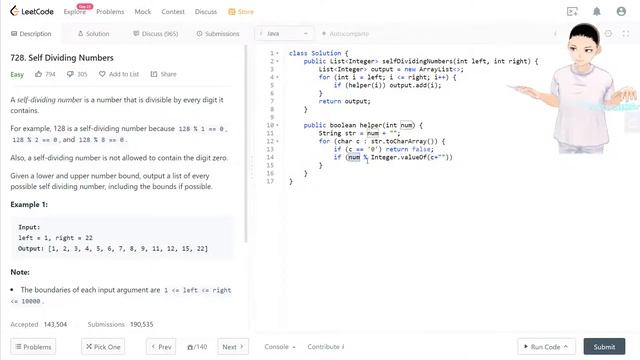Toggle the Autocomplete option

pyautogui.click(x=345, y=33)
